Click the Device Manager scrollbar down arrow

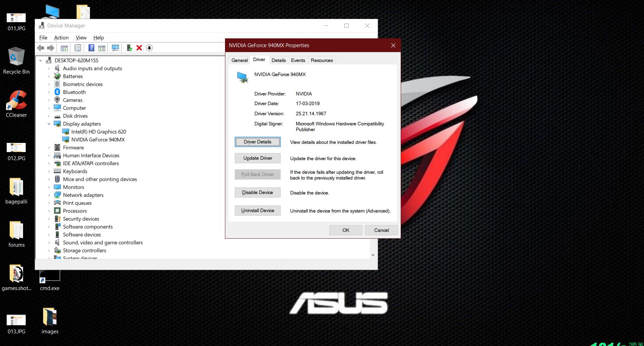[373, 255]
